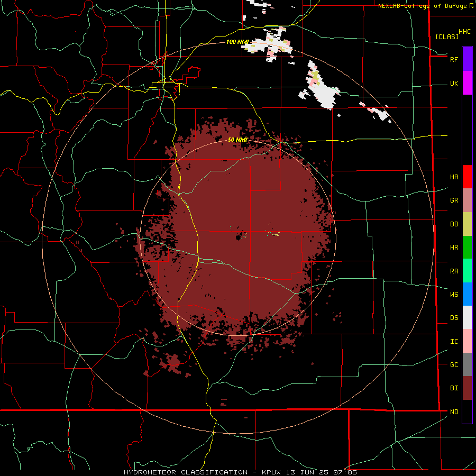Click the 'HHC' product label
Screen dimensions: 476x476
(464, 32)
